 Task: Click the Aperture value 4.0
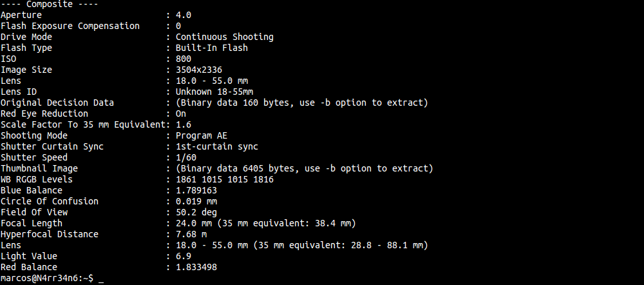184,15
